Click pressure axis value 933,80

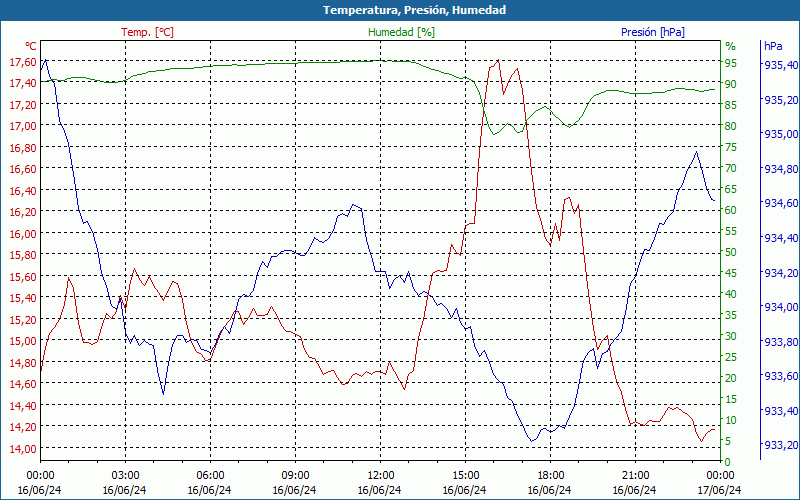tap(780, 341)
